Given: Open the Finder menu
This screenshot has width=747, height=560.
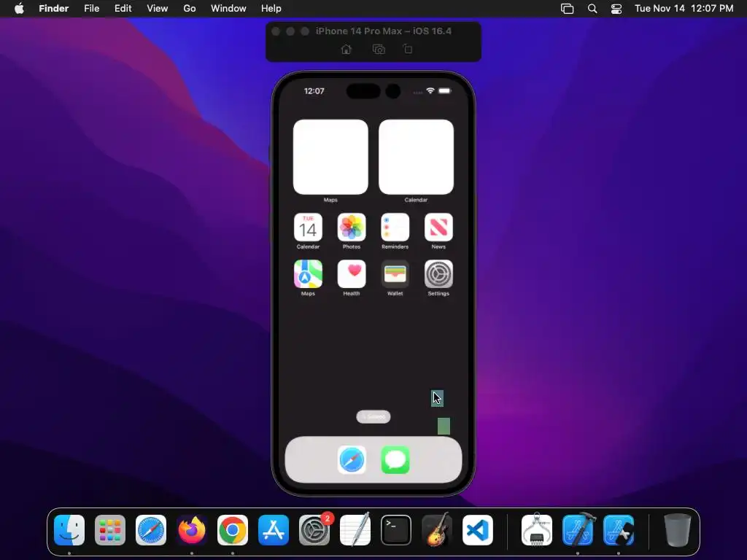Looking at the screenshot, I should 54,8.
